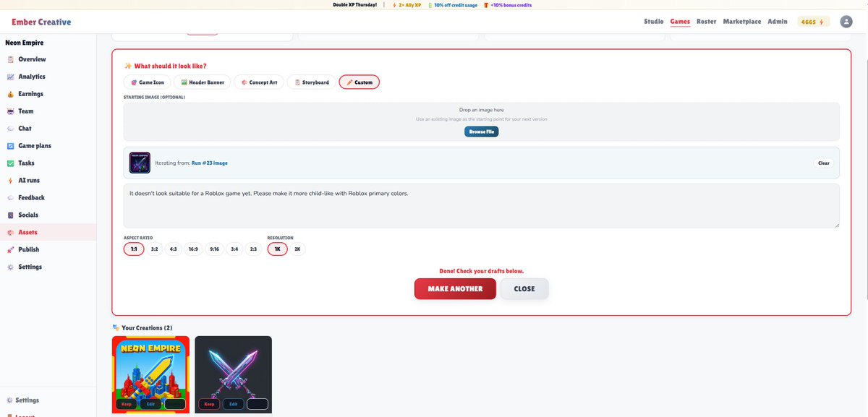Screen dimensions: 868x417
Task: Click into the prompt description text area
Action: click(x=482, y=206)
